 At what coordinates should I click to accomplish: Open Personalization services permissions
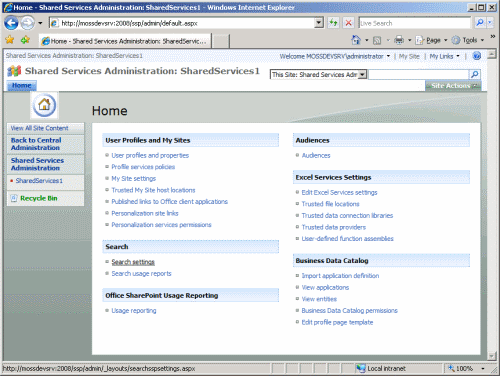pos(161,225)
